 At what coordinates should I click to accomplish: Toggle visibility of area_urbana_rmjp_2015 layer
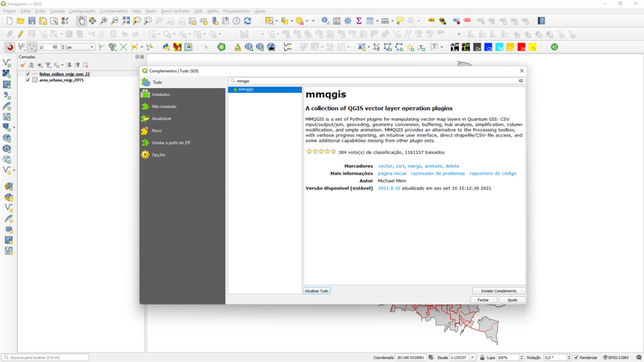tap(28, 80)
